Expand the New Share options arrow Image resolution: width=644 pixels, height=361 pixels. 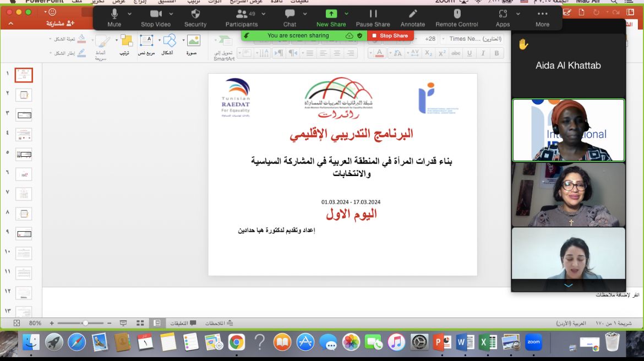pos(346,14)
